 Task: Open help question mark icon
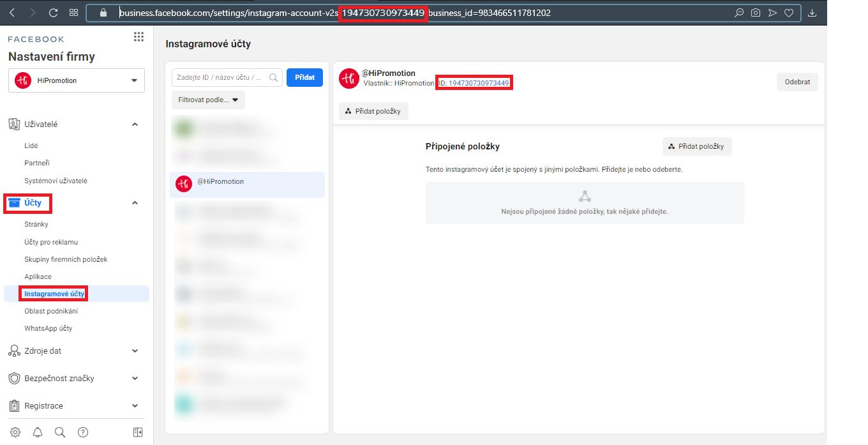[83, 432]
